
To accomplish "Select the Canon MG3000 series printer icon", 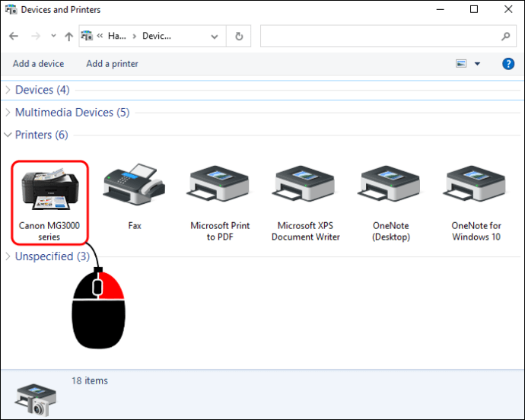I will click(50, 189).
